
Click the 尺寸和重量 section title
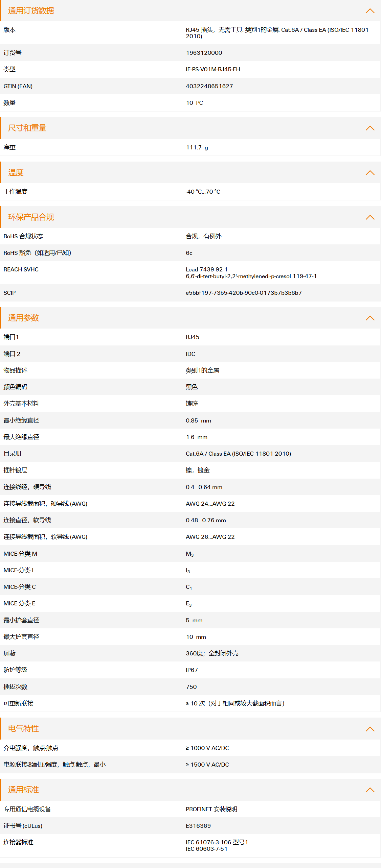27,128
